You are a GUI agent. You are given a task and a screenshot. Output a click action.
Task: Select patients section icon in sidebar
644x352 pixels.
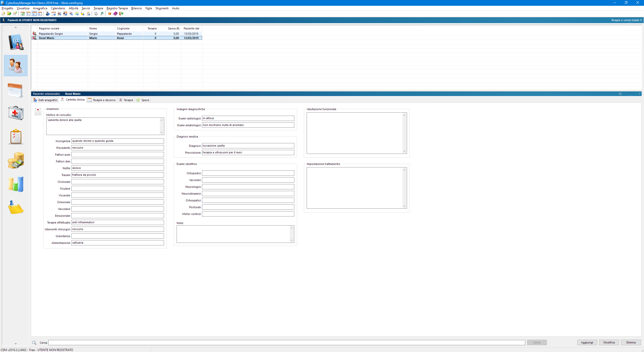tap(16, 66)
